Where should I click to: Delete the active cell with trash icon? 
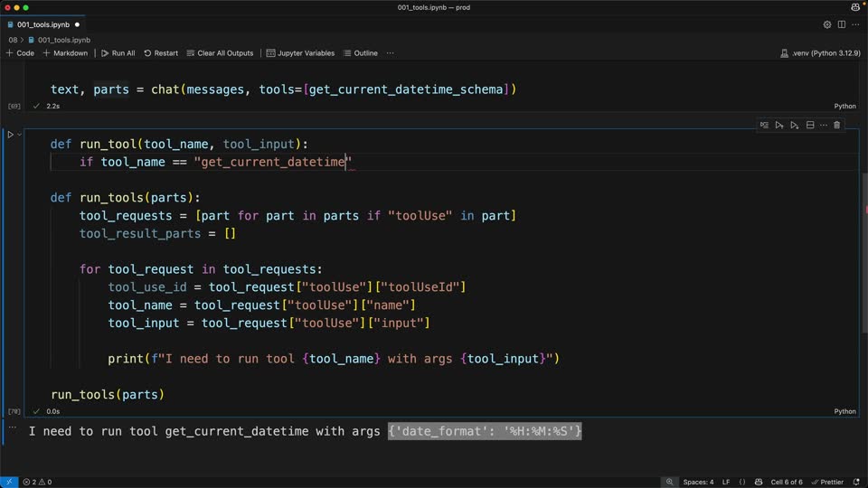837,126
